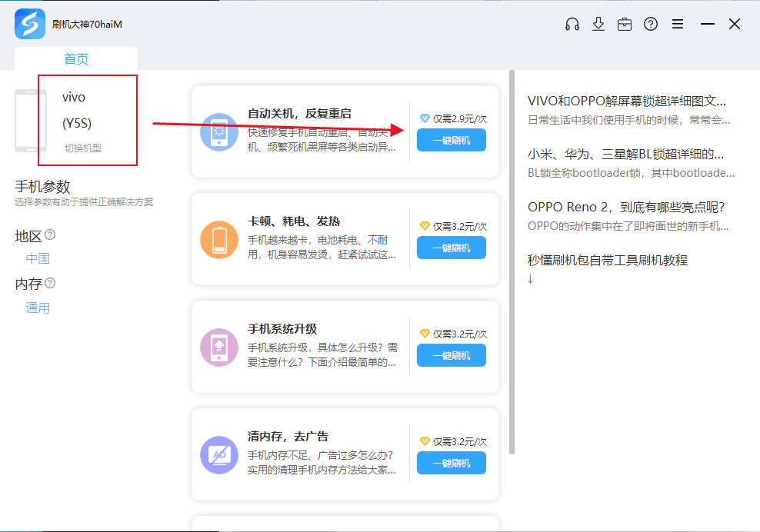Open the 中国 region selector
Image resolution: width=760 pixels, height=532 pixels.
[x=38, y=258]
